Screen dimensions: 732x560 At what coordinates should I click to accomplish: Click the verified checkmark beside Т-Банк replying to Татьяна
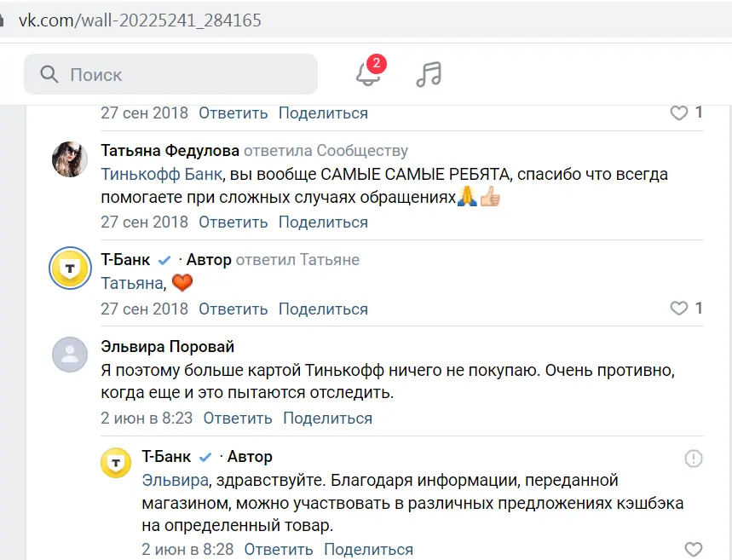(164, 260)
